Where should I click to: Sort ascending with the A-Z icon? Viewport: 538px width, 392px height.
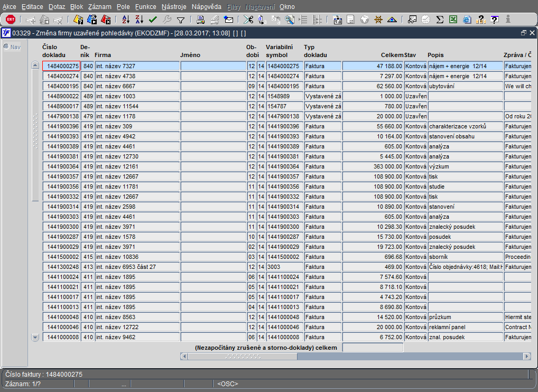pos(125,20)
